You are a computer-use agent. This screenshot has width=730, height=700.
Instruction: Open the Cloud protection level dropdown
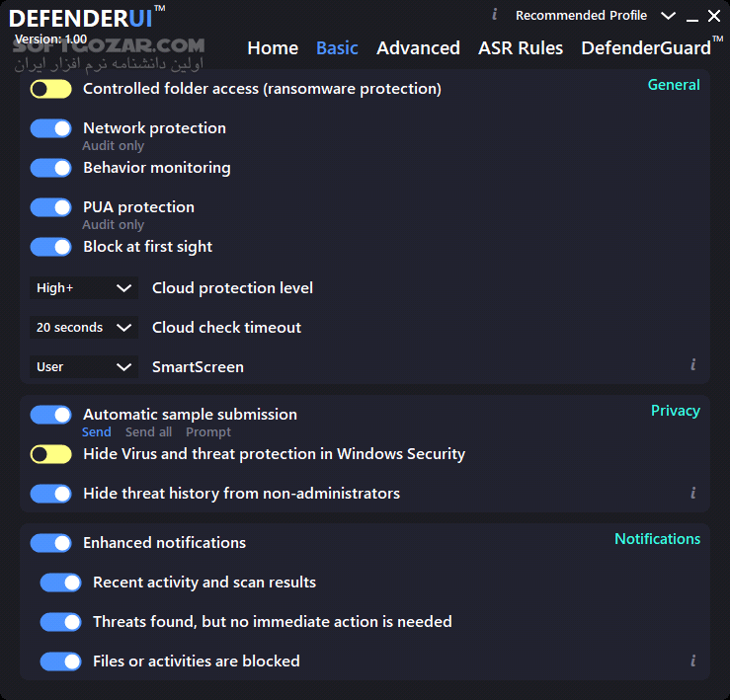click(x=84, y=288)
